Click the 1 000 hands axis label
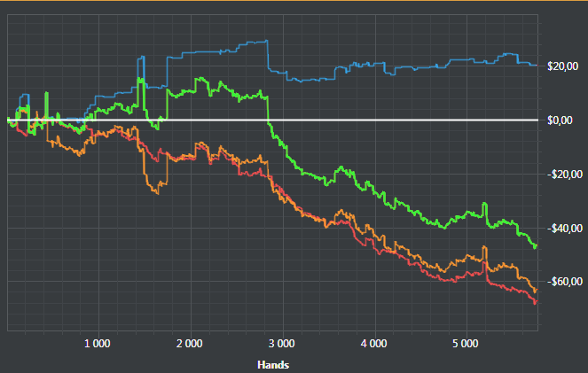 click(98, 344)
